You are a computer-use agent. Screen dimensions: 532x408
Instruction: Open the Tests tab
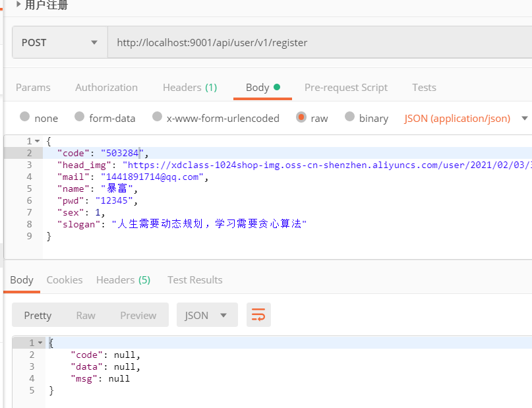424,88
